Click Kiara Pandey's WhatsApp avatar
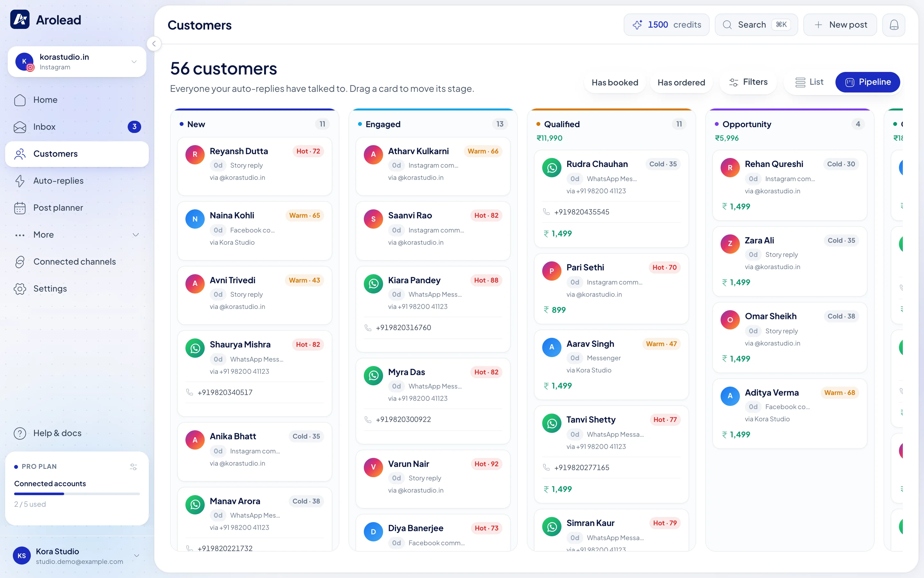 [x=373, y=284]
